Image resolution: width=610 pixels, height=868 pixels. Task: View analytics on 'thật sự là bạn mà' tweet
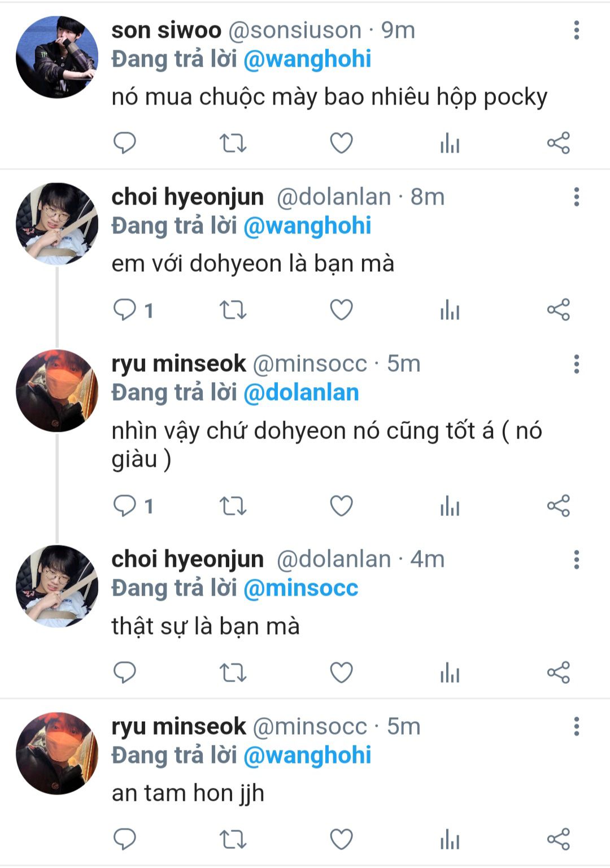[450, 672]
